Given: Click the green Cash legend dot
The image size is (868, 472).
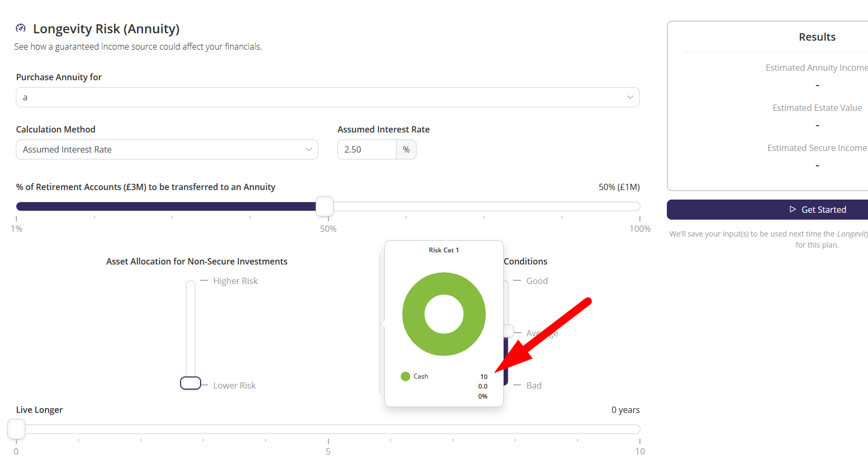Looking at the screenshot, I should click(x=405, y=376).
